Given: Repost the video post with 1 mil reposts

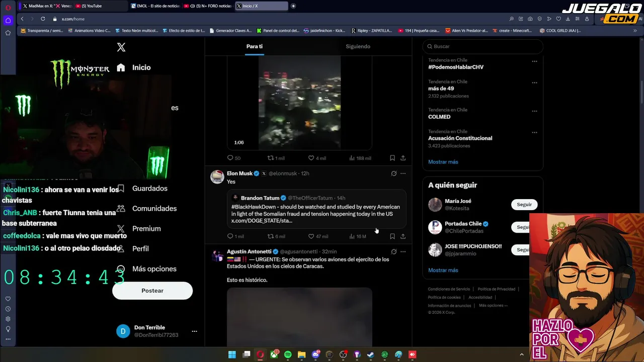Looking at the screenshot, I should pyautogui.click(x=276, y=158).
